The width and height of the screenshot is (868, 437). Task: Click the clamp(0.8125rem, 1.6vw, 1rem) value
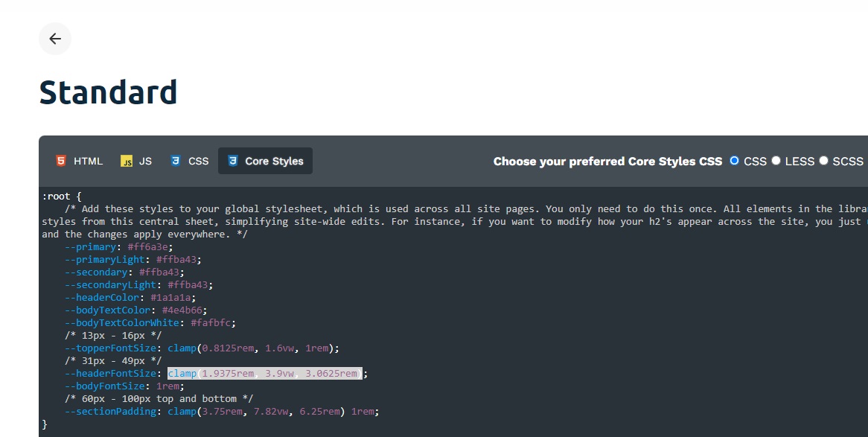coord(251,348)
